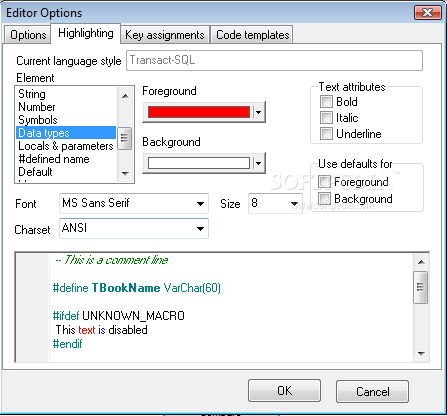The height and width of the screenshot is (416, 447).
Task: Click #endif in the preview
Action: click(67, 344)
